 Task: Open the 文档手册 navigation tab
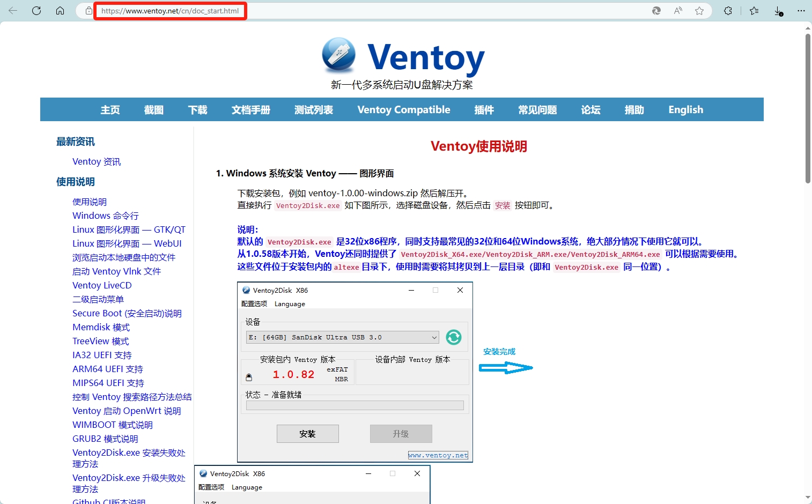(x=250, y=109)
